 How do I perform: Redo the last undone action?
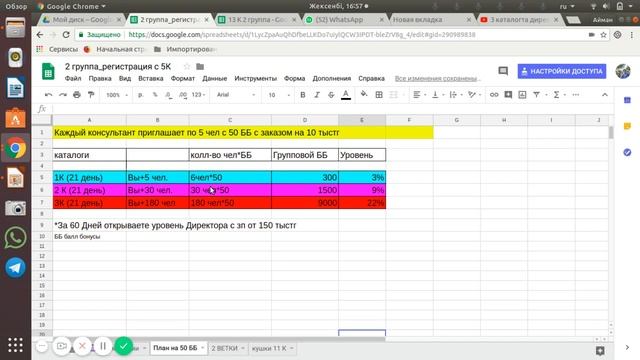(x=62, y=95)
